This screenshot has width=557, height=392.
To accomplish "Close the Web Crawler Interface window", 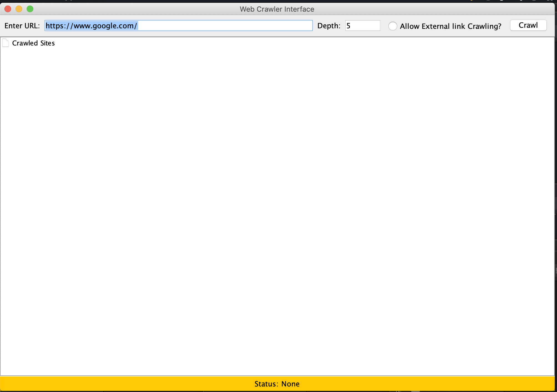I will click(x=8, y=9).
